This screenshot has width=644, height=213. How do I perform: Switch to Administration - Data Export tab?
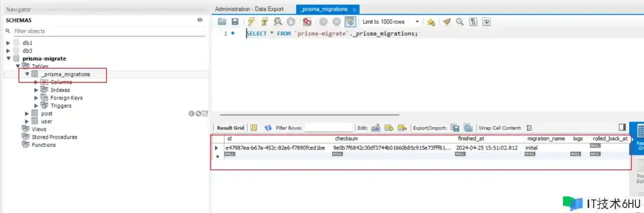[x=249, y=9]
